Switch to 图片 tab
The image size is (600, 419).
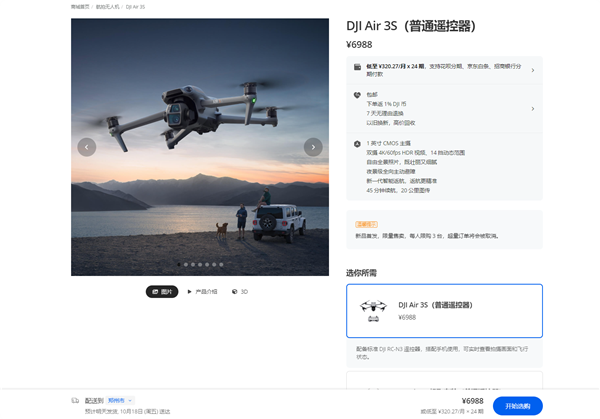pyautogui.click(x=162, y=292)
